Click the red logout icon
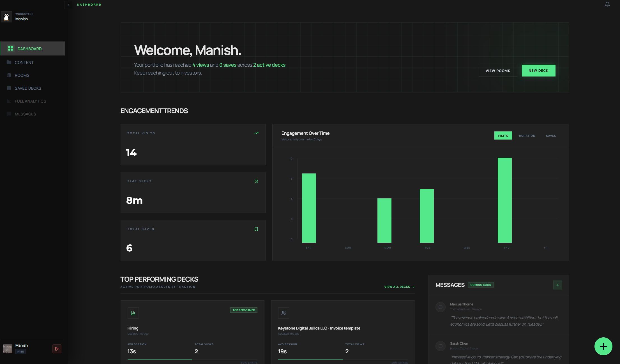This screenshot has width=620, height=364. coord(57,349)
